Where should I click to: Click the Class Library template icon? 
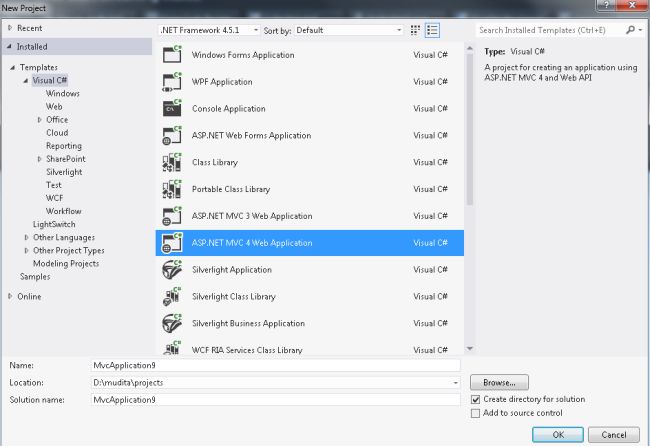172,162
